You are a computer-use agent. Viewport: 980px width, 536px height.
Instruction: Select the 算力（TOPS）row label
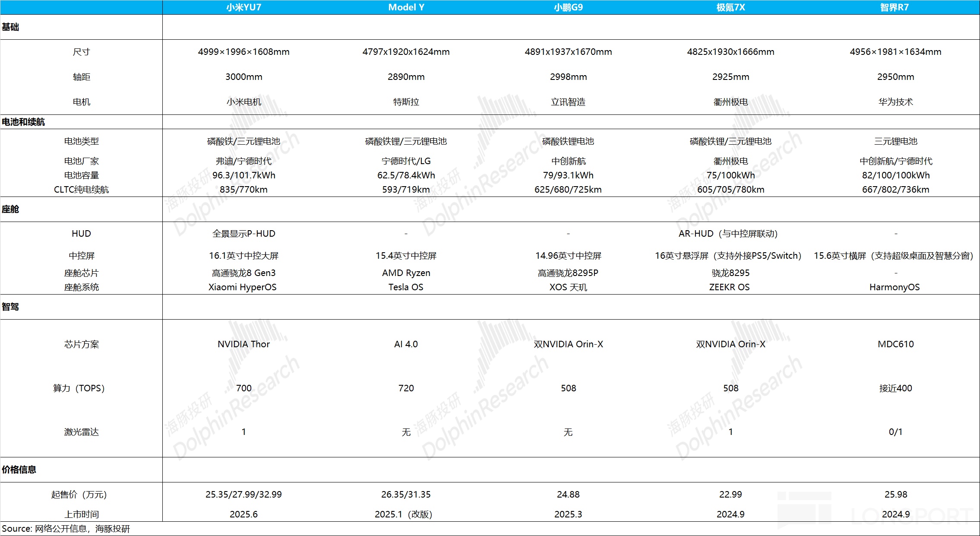coord(79,388)
